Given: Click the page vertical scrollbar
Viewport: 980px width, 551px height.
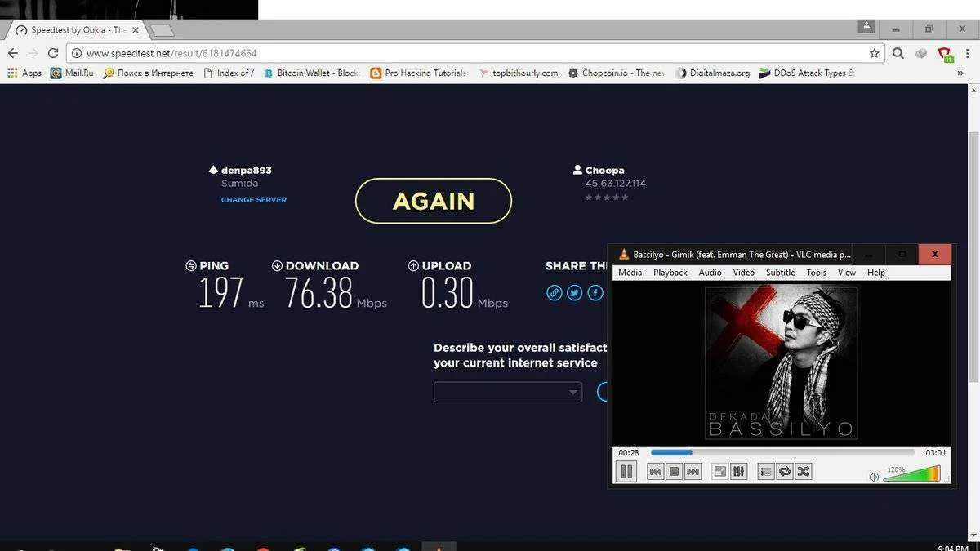Looking at the screenshot, I should click(x=973, y=258).
